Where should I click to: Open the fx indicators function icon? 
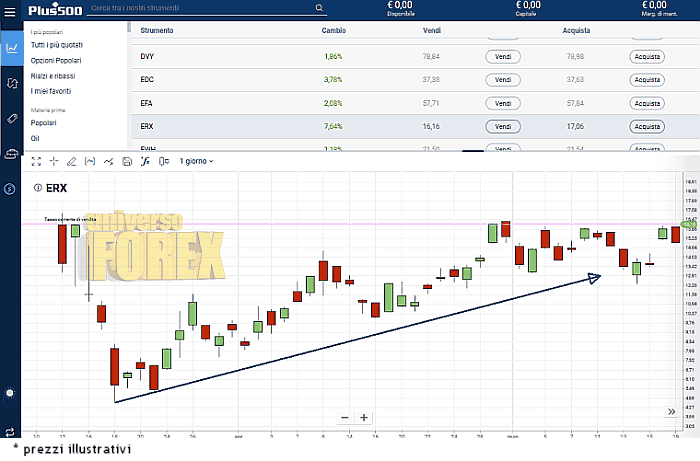pyautogui.click(x=145, y=161)
